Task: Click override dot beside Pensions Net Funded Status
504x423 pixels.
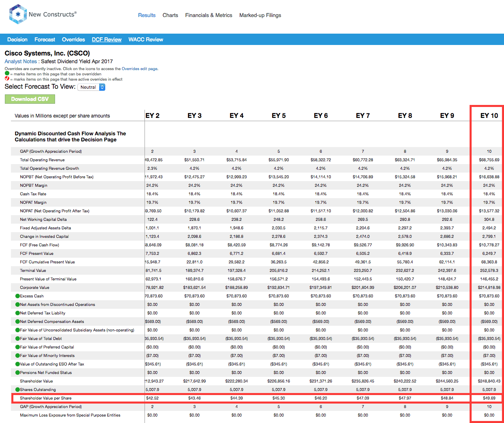Action: click(17, 373)
